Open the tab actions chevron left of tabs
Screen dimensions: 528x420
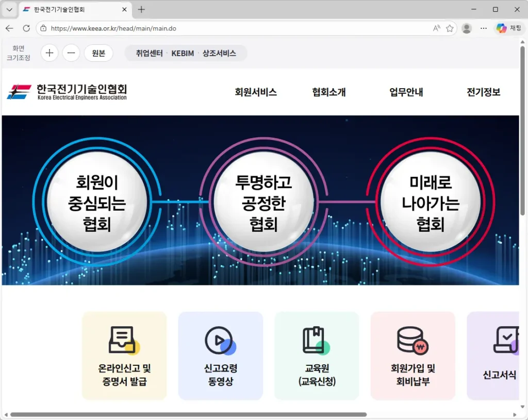coord(9,9)
